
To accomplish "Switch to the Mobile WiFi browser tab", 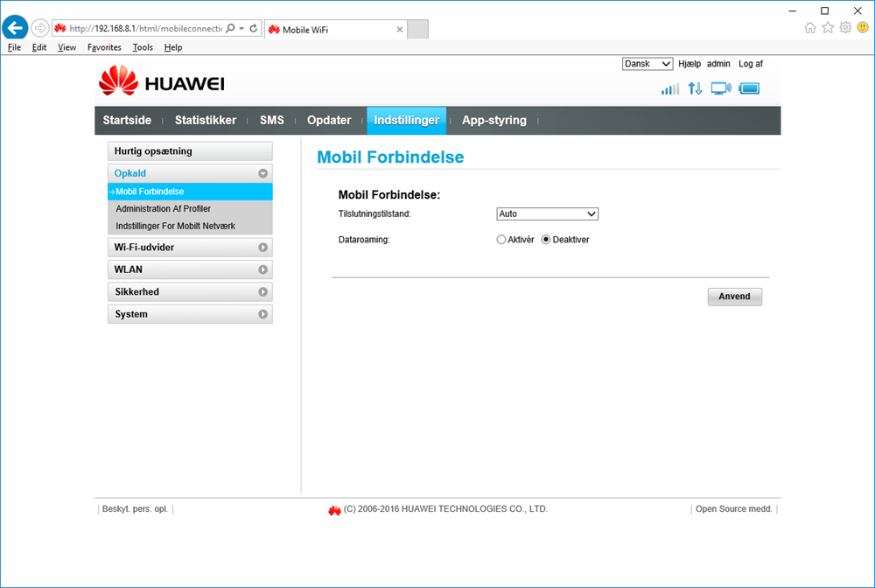I will click(x=335, y=30).
